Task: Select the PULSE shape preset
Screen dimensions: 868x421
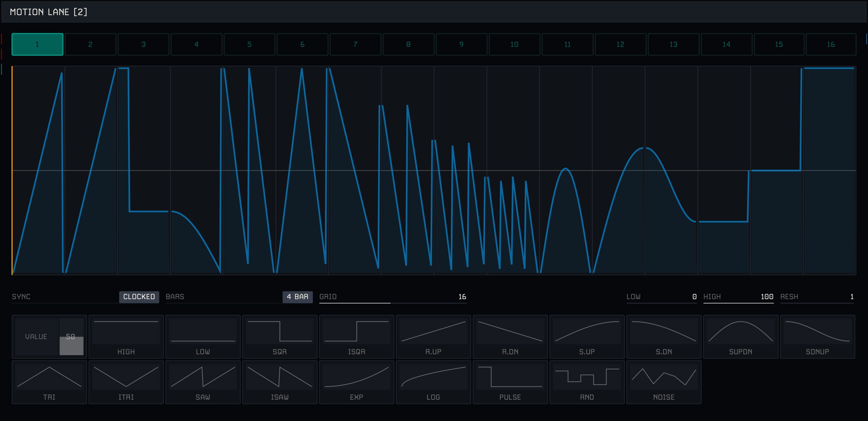Action: pyautogui.click(x=510, y=382)
